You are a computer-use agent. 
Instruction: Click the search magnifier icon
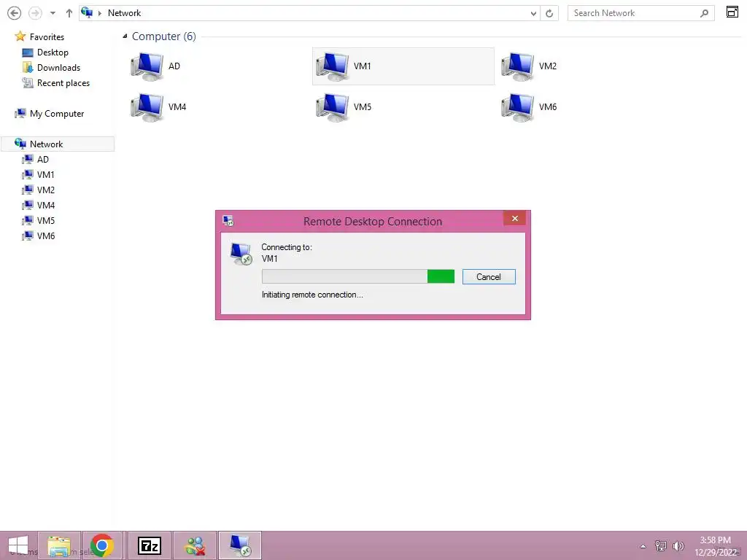click(x=705, y=13)
